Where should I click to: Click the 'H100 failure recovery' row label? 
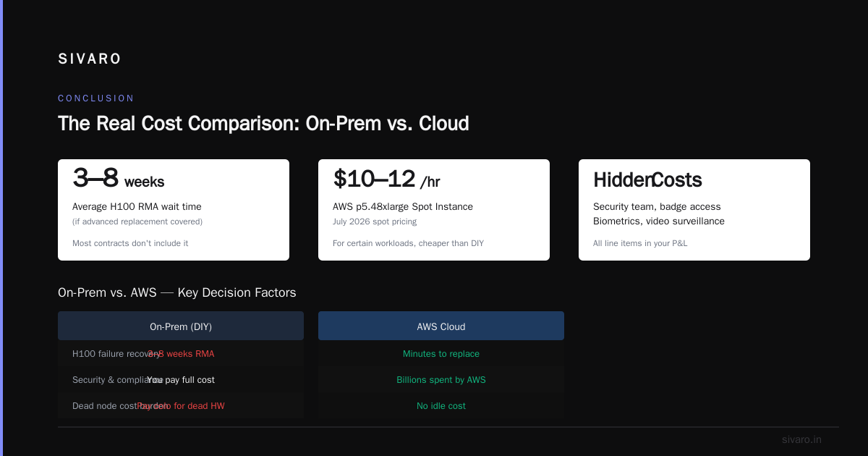(x=116, y=354)
